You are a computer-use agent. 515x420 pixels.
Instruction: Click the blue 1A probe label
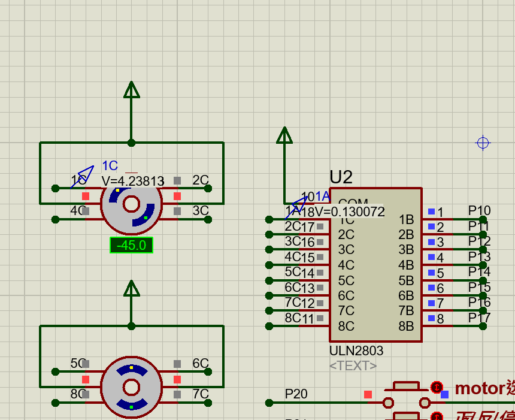click(323, 197)
